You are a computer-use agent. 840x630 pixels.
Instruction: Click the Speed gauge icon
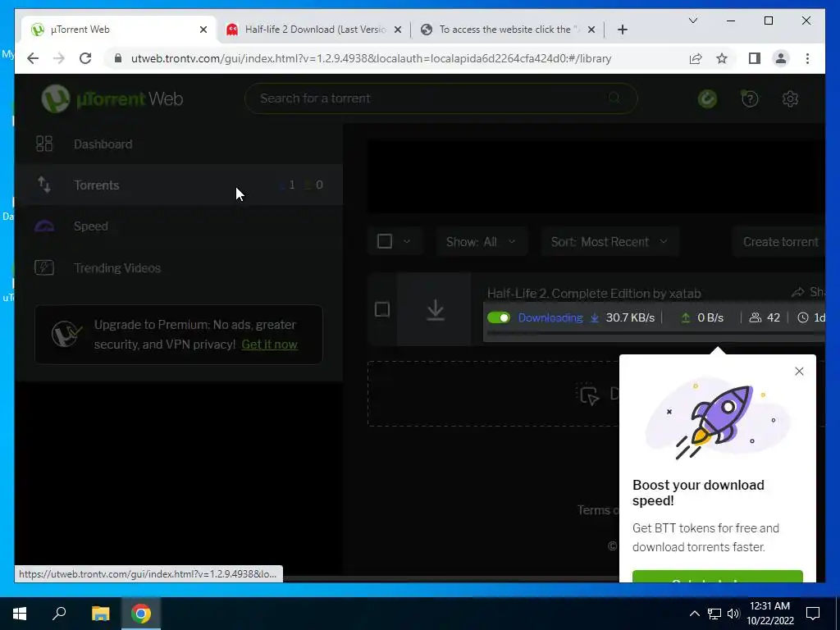tap(44, 226)
